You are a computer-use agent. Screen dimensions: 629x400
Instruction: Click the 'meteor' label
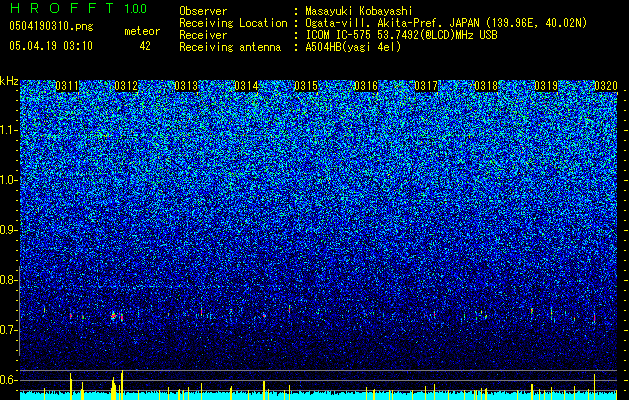click(142, 31)
